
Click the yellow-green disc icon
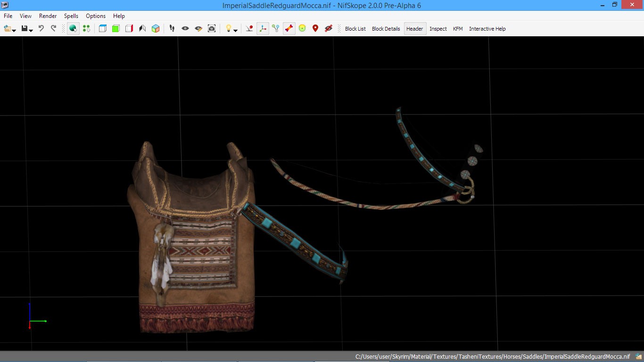pos(302,29)
